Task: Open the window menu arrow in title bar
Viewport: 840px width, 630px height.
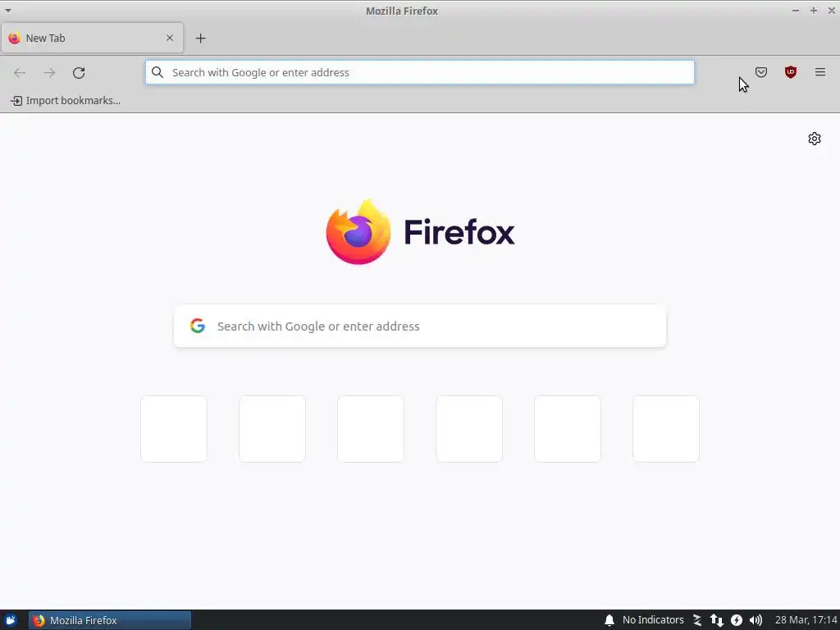Action: (8, 10)
